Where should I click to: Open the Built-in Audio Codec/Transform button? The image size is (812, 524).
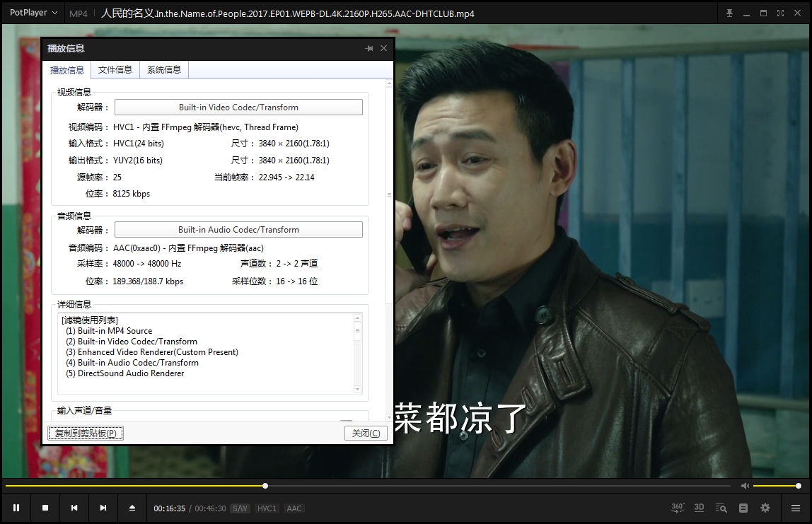(238, 229)
